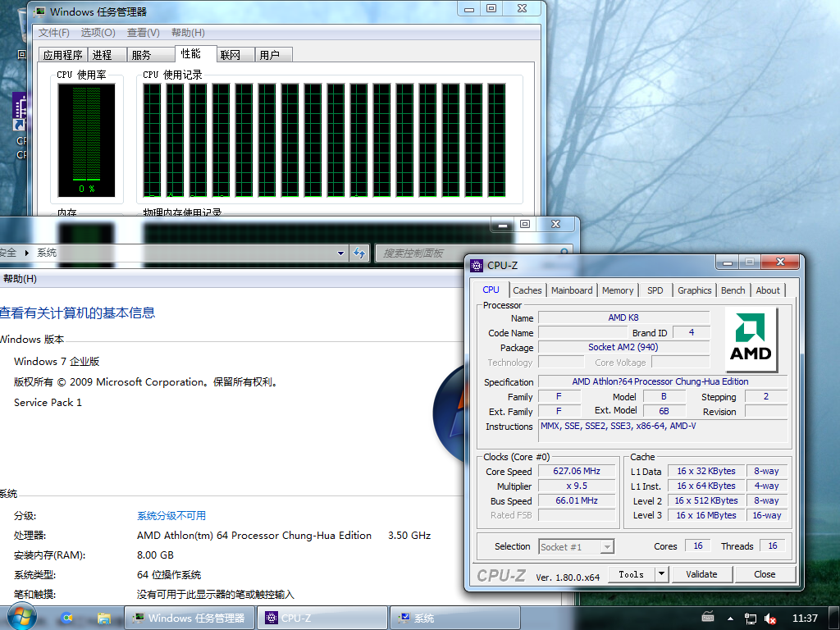Open the 文件(F) menu in Task Manager
Viewport: 840px width, 630px height.
pyautogui.click(x=53, y=32)
